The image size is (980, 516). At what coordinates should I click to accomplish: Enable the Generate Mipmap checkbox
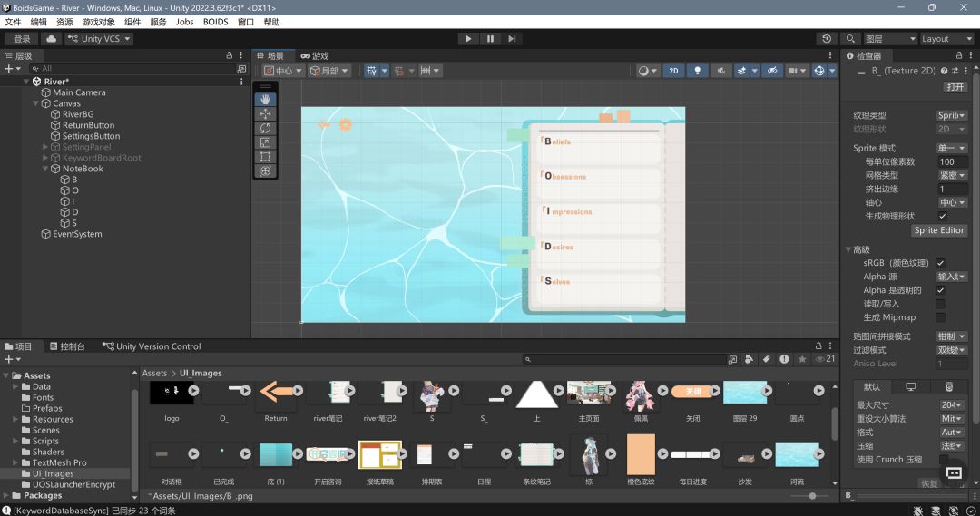click(x=940, y=317)
